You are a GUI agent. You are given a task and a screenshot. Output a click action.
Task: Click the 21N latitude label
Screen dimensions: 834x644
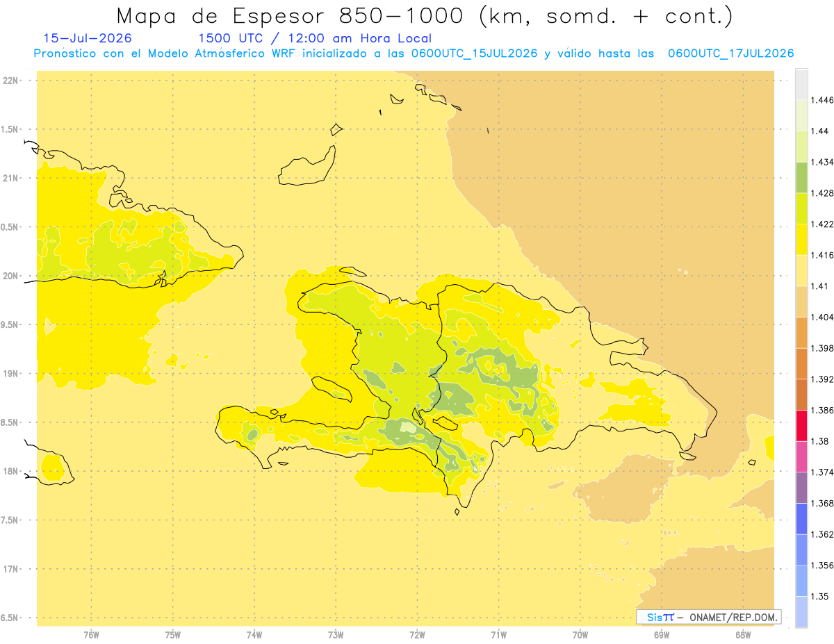coord(10,178)
